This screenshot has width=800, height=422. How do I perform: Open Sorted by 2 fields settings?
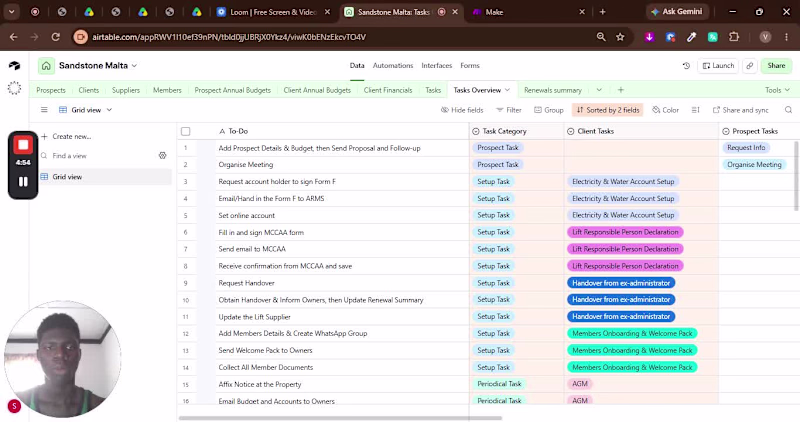pos(608,110)
